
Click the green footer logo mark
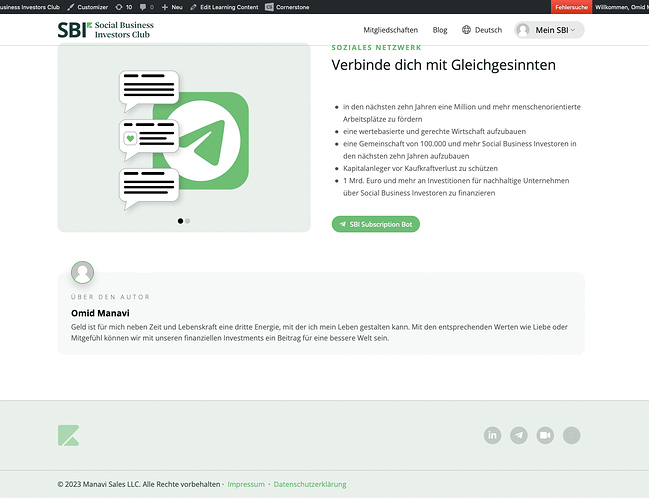pyautogui.click(x=68, y=435)
